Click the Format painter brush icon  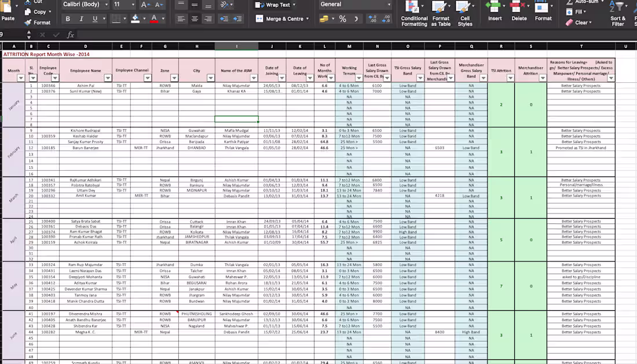[28, 23]
